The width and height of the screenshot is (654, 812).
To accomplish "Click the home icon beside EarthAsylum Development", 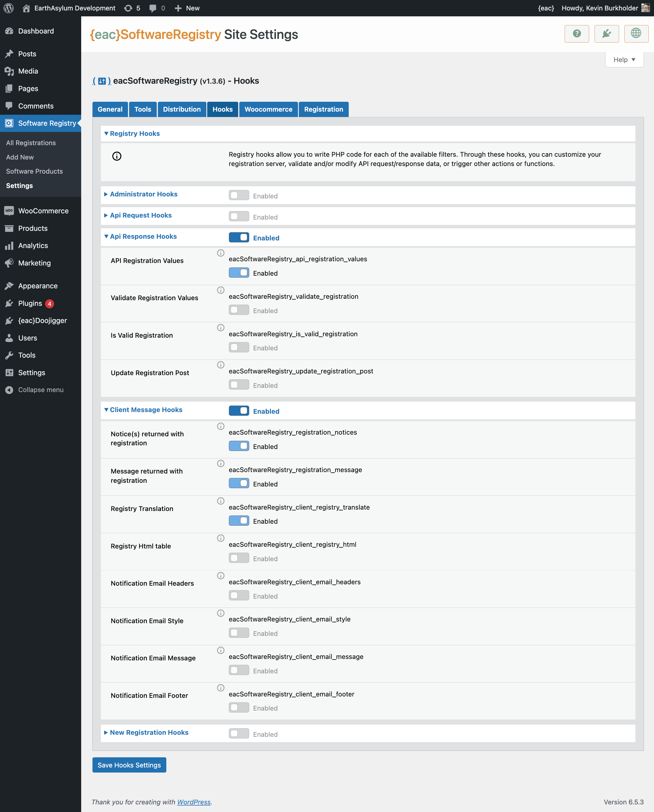I will click(x=26, y=8).
